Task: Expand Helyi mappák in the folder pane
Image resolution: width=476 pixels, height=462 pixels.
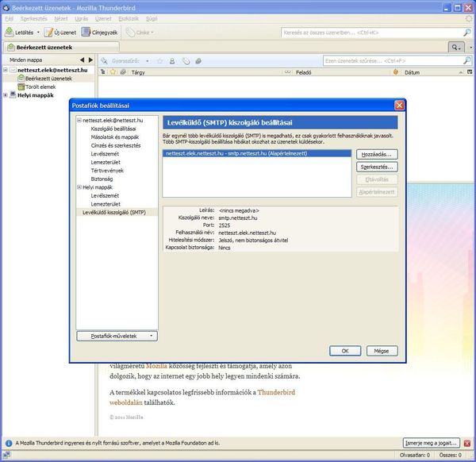Action: 6,95
